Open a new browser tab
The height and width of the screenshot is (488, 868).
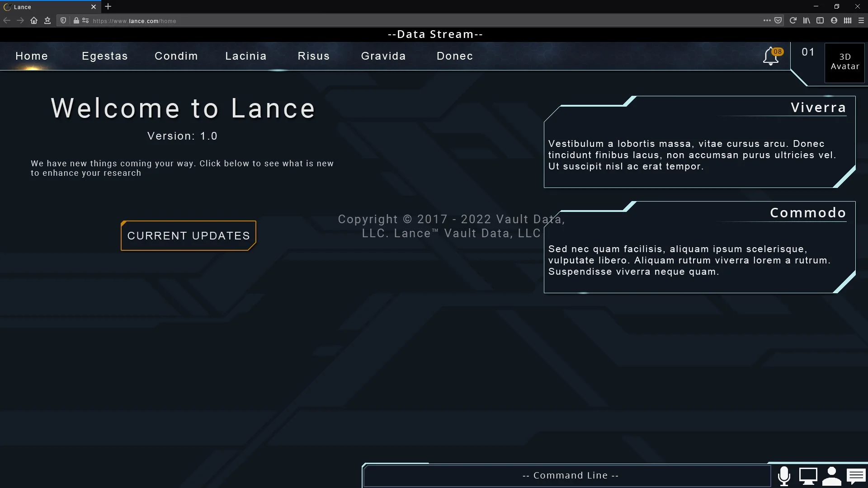tap(108, 6)
